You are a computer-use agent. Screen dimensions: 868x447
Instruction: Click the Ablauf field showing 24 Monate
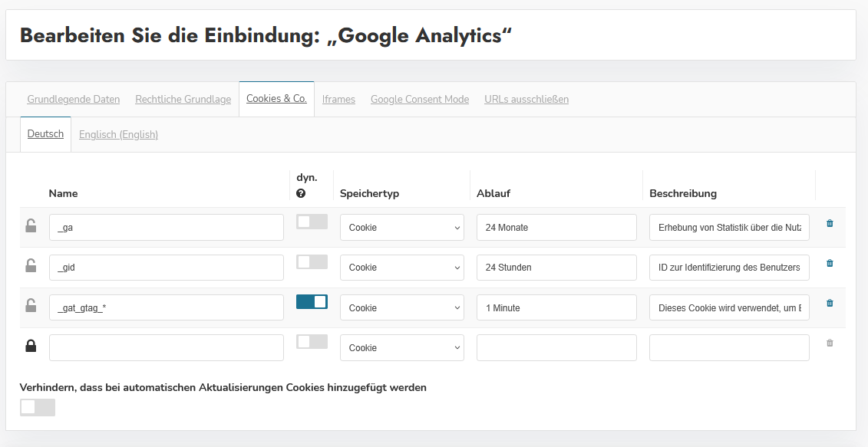(x=556, y=228)
